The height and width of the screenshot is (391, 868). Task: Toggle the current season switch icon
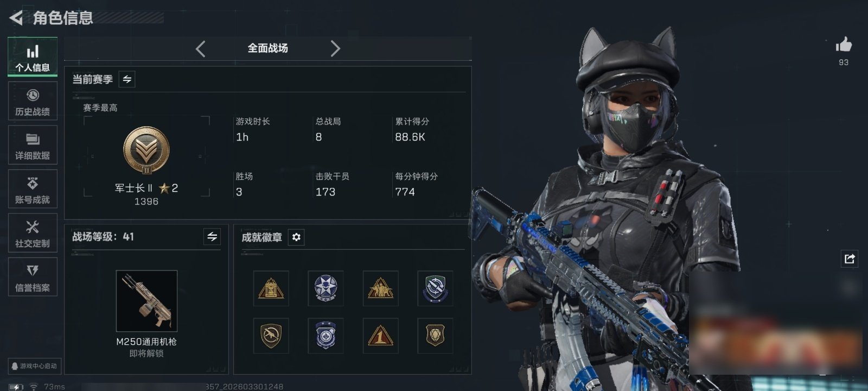pos(127,79)
